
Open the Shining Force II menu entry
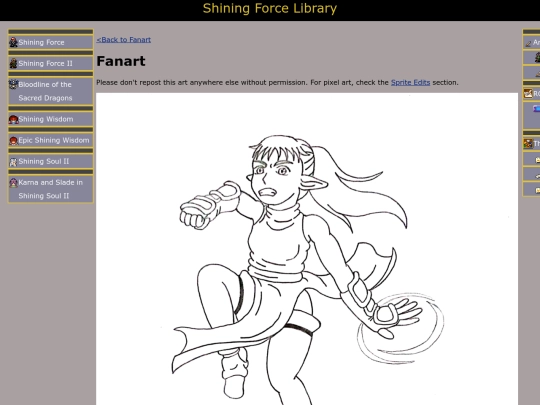[x=51, y=63]
